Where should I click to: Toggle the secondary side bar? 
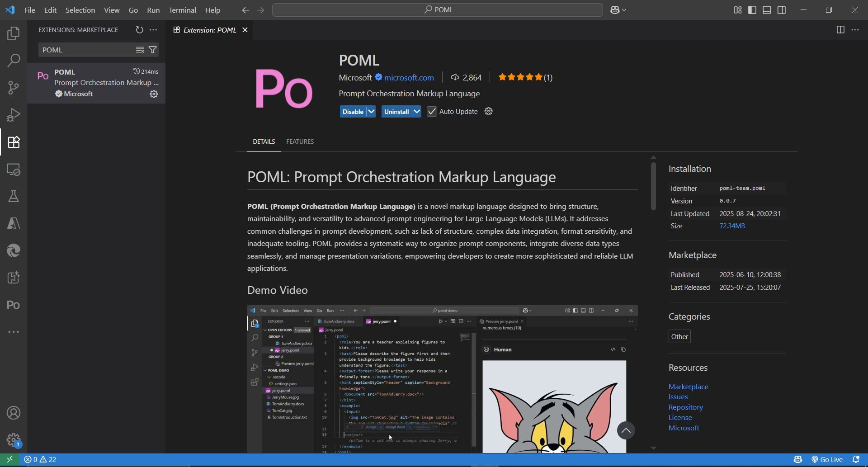click(782, 10)
